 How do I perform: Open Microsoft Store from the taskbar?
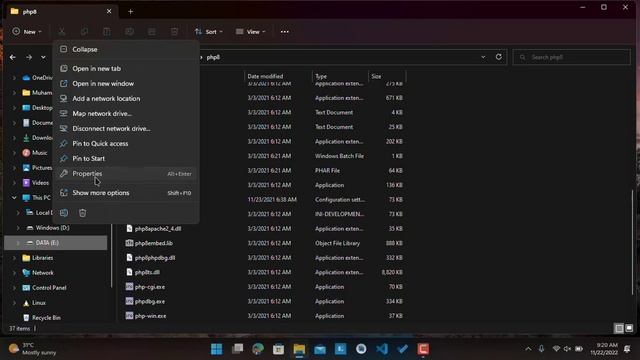pos(279,349)
